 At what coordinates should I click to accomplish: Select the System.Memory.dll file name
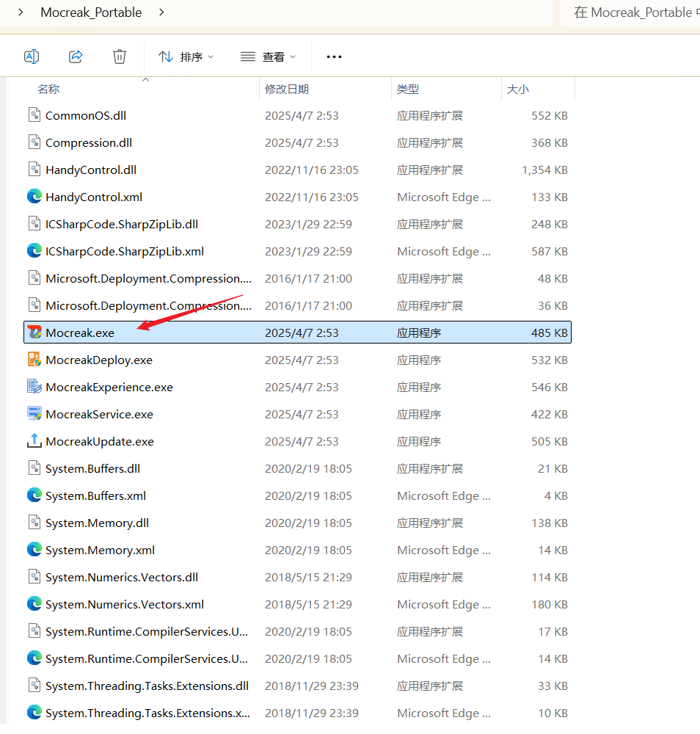[98, 523]
